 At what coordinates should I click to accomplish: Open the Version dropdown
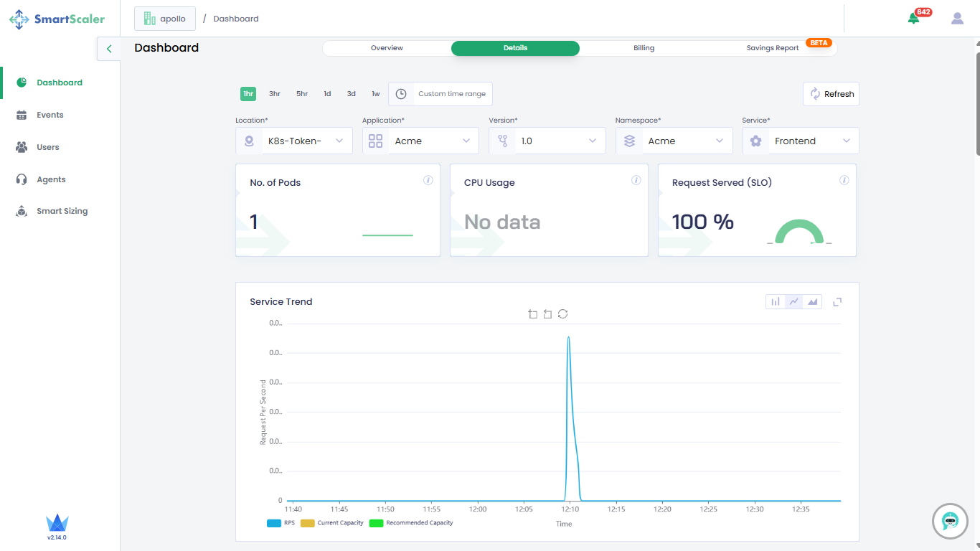(547, 141)
